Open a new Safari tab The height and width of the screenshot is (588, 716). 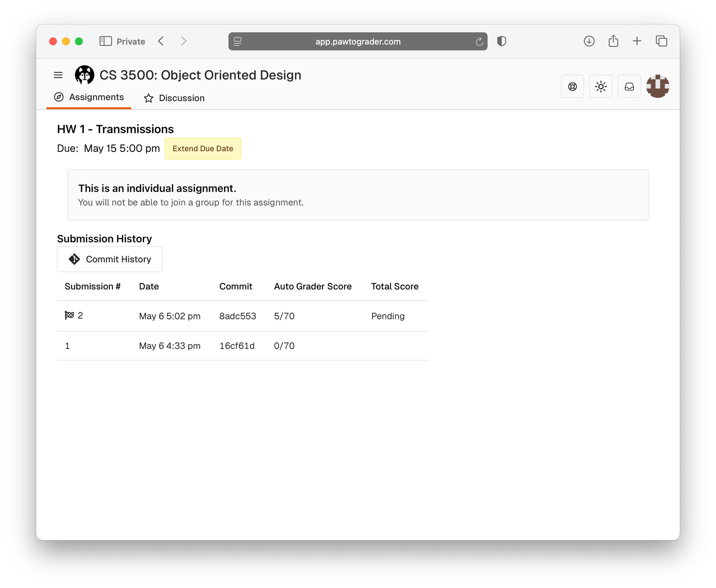point(637,41)
